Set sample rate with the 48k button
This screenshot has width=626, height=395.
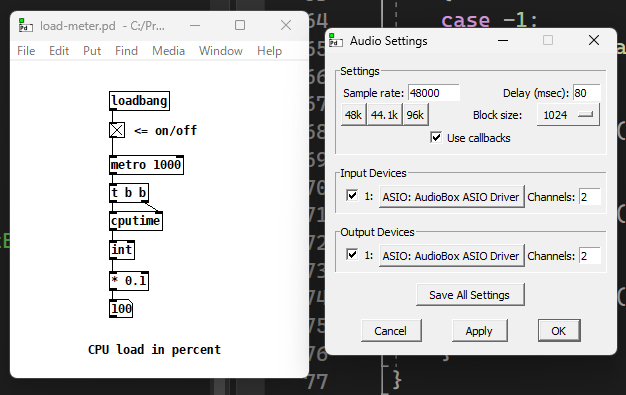click(x=353, y=115)
